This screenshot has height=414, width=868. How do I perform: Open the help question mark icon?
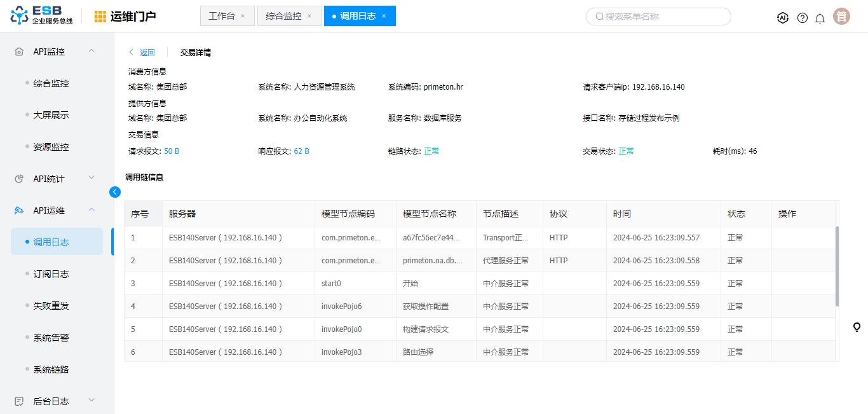(x=803, y=18)
